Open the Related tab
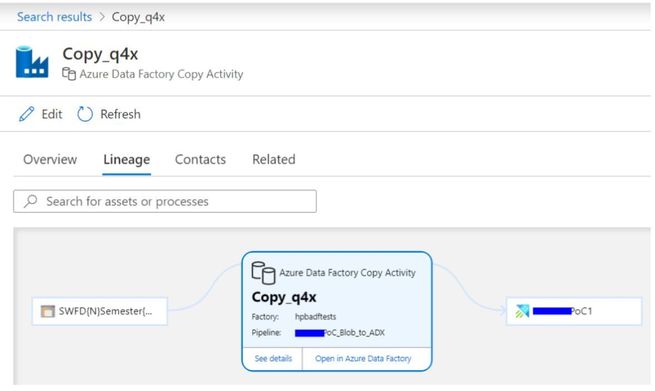The width and height of the screenshot is (655, 391). coord(274,159)
